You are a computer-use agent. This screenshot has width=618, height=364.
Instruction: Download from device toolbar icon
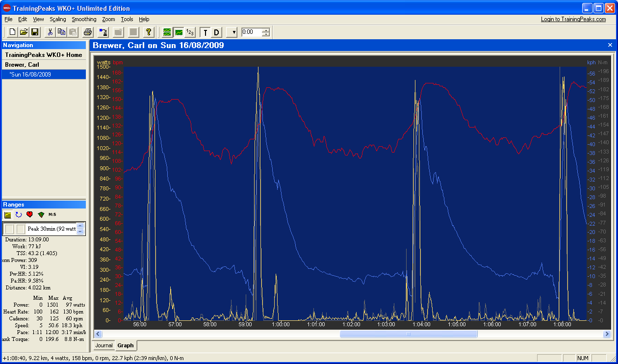(x=103, y=32)
